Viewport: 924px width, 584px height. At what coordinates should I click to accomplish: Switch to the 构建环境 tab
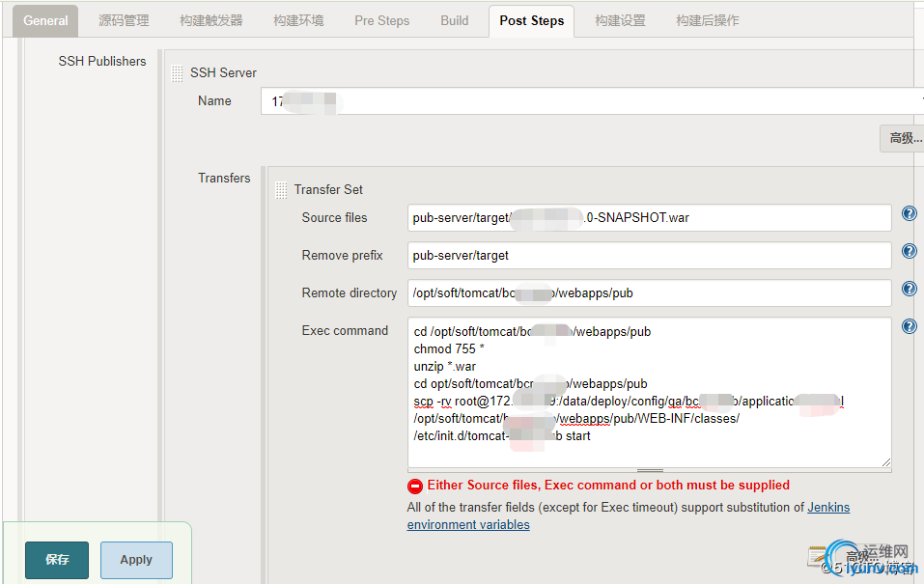tap(298, 20)
